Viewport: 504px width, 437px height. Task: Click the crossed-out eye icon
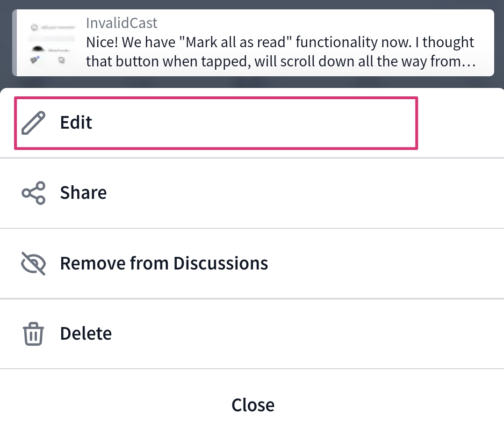(34, 263)
